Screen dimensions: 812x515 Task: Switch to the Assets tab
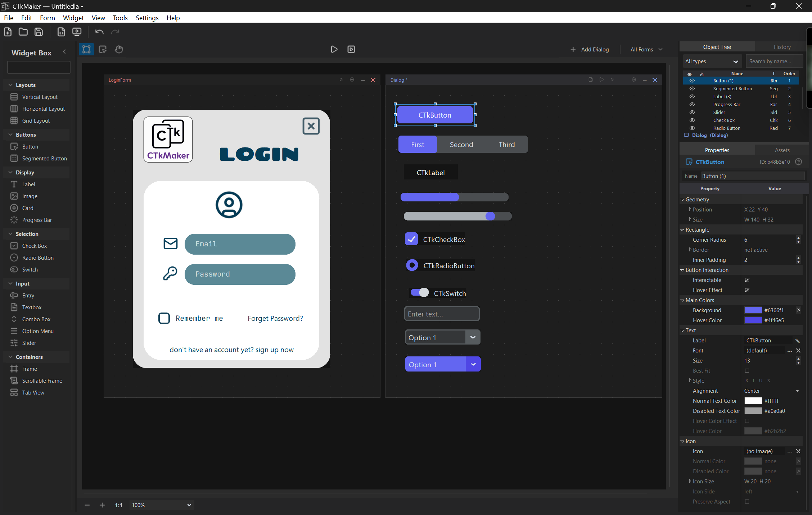[782, 150]
